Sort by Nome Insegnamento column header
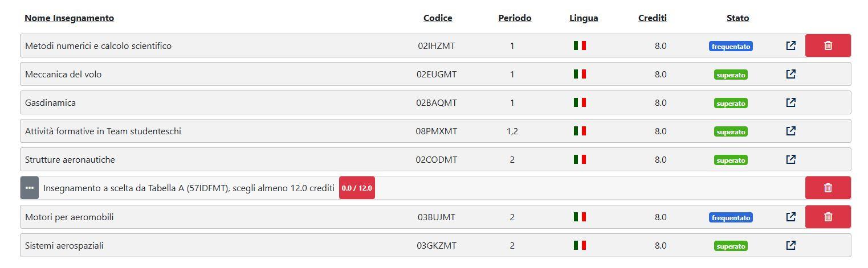 point(69,18)
